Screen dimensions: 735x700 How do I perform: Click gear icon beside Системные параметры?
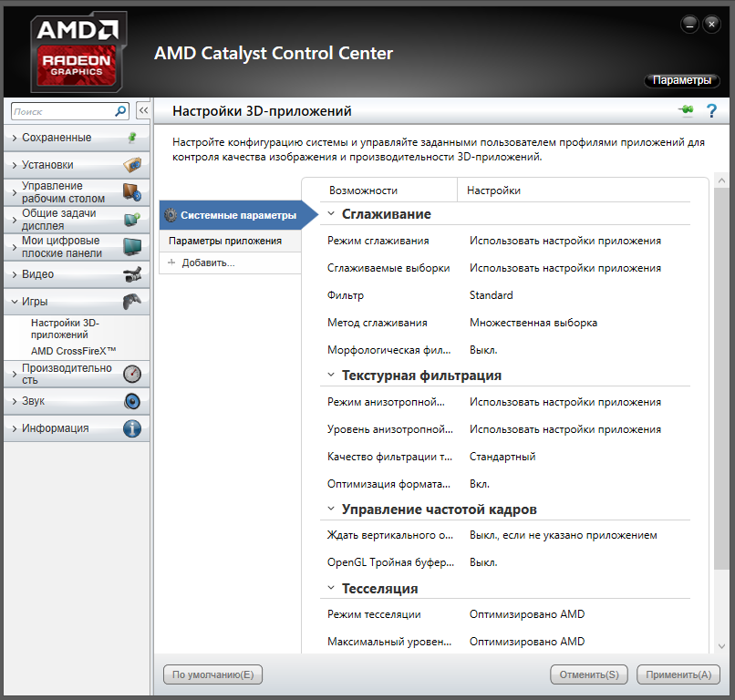(x=171, y=215)
